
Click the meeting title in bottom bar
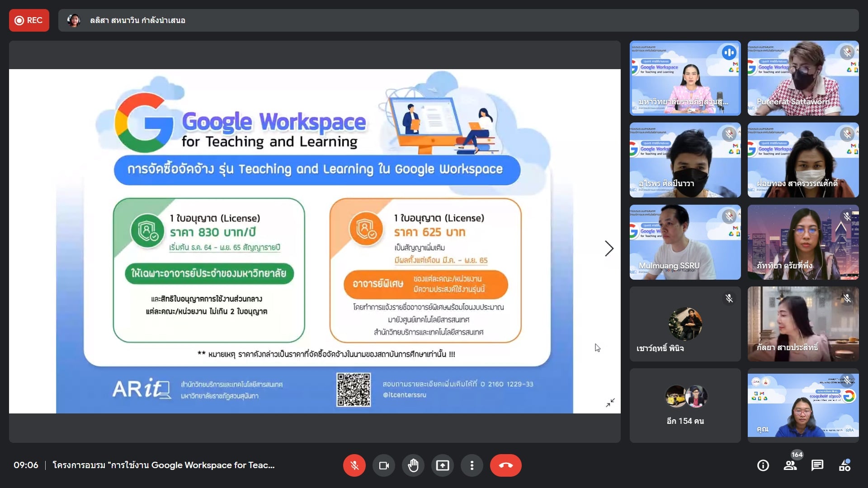(164, 465)
